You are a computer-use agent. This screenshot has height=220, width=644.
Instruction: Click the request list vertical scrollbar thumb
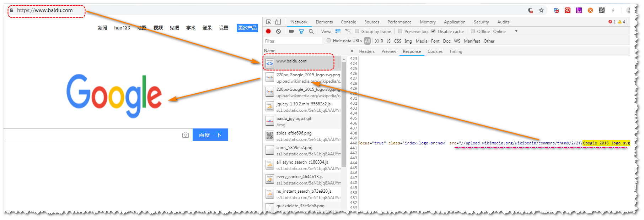coord(344,114)
